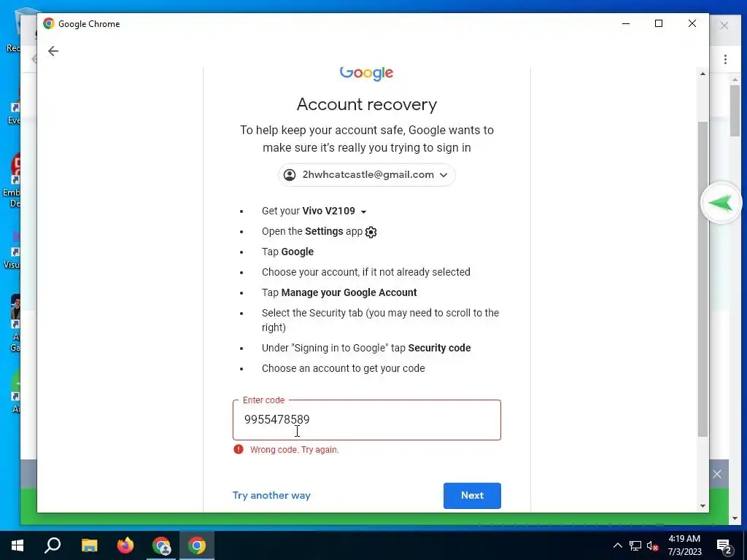
Task: Click 'Choose an account to get your code'
Action: [x=343, y=368]
